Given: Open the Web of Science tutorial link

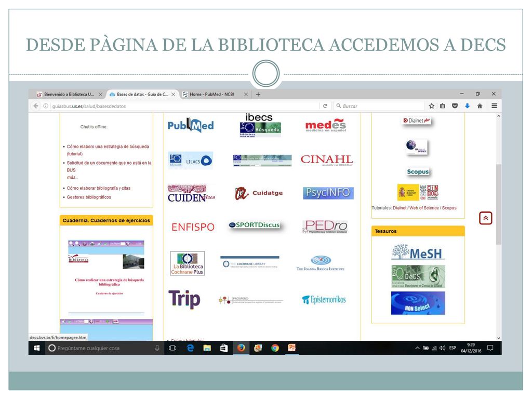Looking at the screenshot, I should click(x=424, y=208).
